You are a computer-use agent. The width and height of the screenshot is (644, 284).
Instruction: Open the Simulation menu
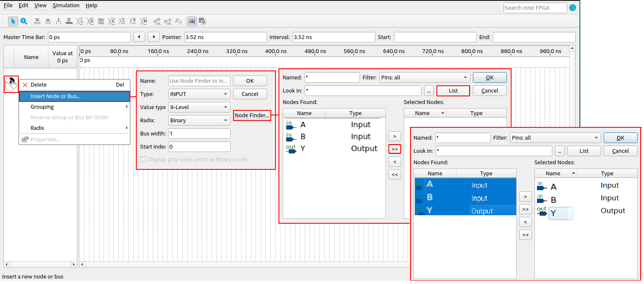pos(66,6)
